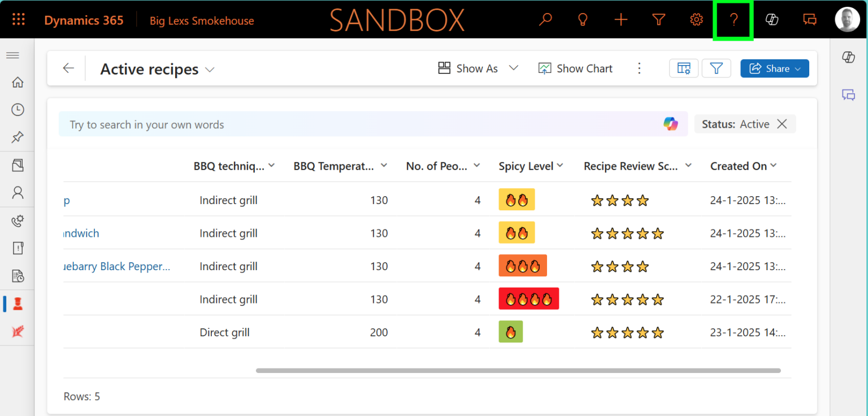
Task: Open the Help question mark
Action: coord(734,20)
